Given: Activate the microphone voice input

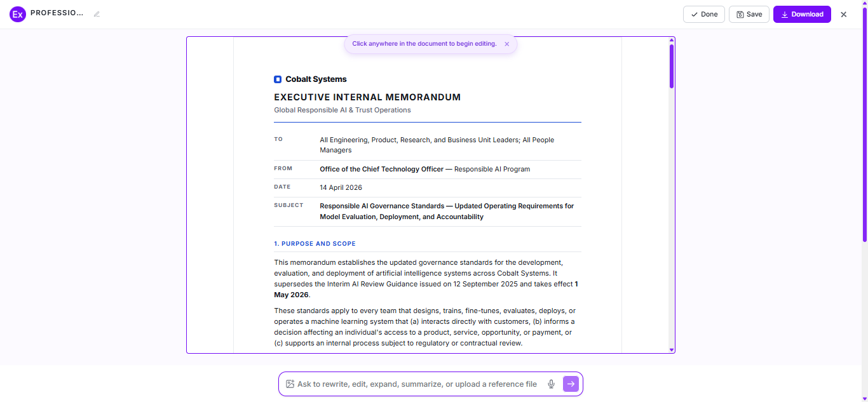Looking at the screenshot, I should pos(551,384).
